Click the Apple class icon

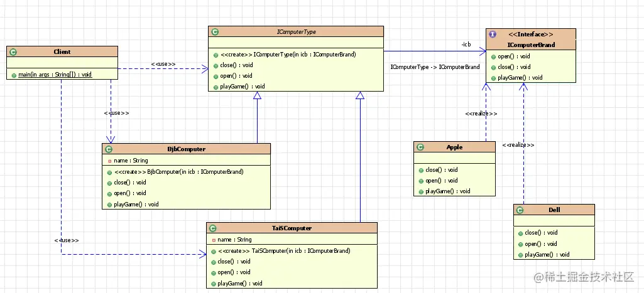(420, 147)
